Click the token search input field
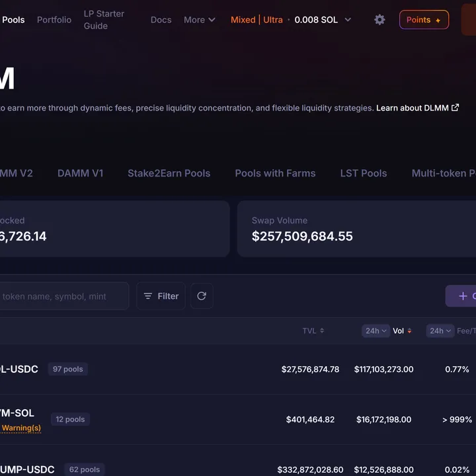The image size is (476, 476). tap(63, 296)
